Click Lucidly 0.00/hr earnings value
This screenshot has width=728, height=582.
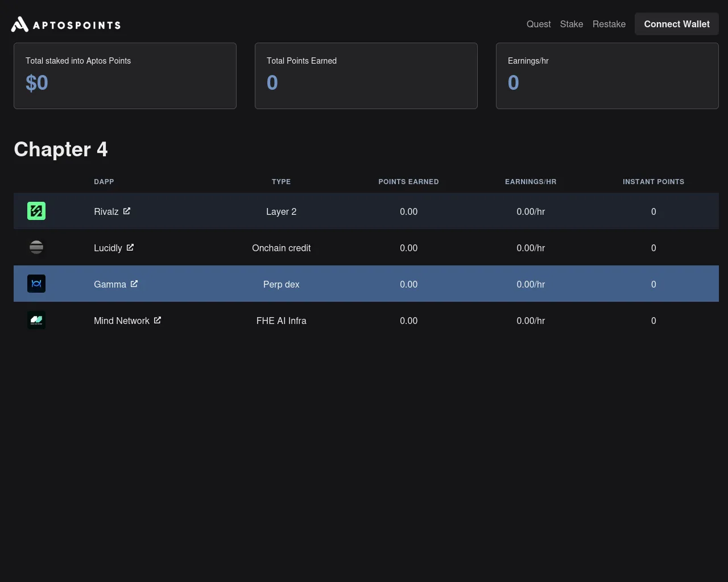click(x=531, y=248)
